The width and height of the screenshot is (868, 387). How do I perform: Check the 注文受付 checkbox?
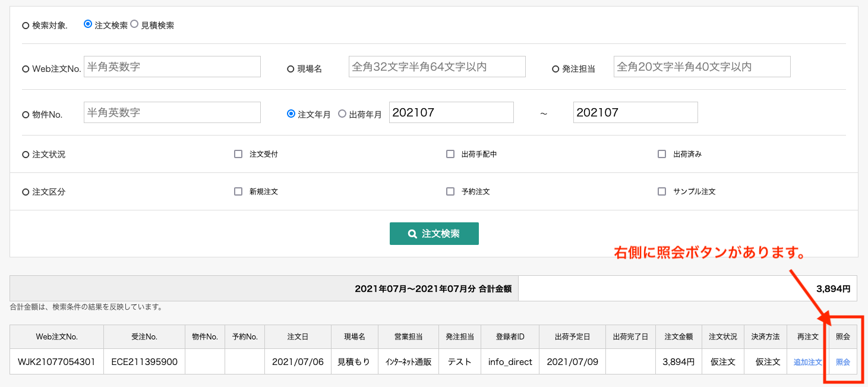point(238,154)
